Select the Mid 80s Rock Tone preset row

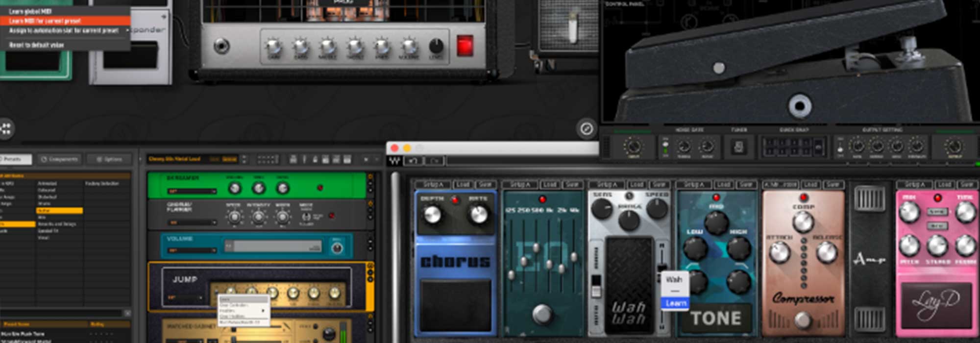pyautogui.click(x=65, y=334)
